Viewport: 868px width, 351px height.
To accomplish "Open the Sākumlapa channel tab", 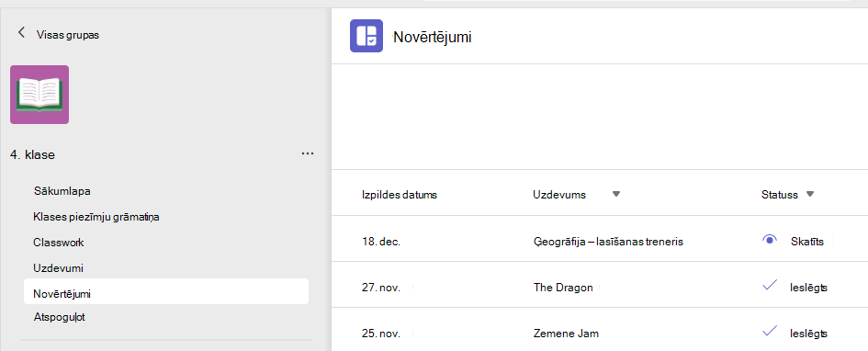I will 62,191.
